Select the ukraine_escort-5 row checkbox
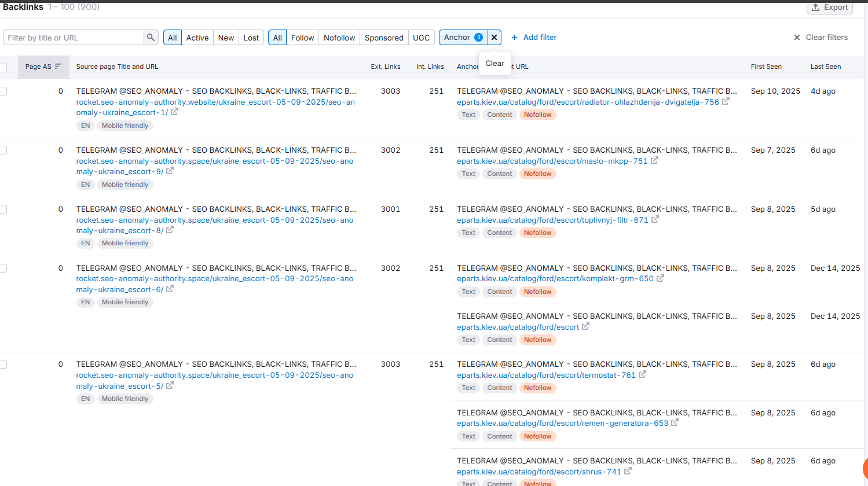868x486 pixels. (x=3, y=364)
